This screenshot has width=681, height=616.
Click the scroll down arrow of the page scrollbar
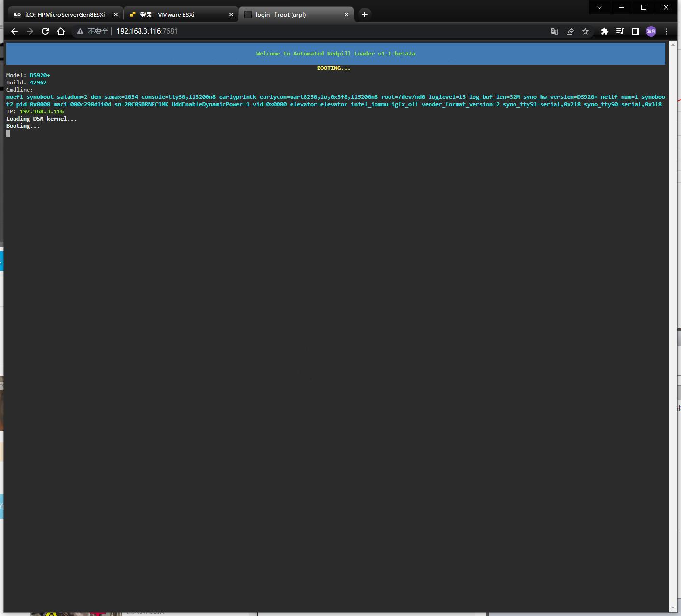coord(673,608)
